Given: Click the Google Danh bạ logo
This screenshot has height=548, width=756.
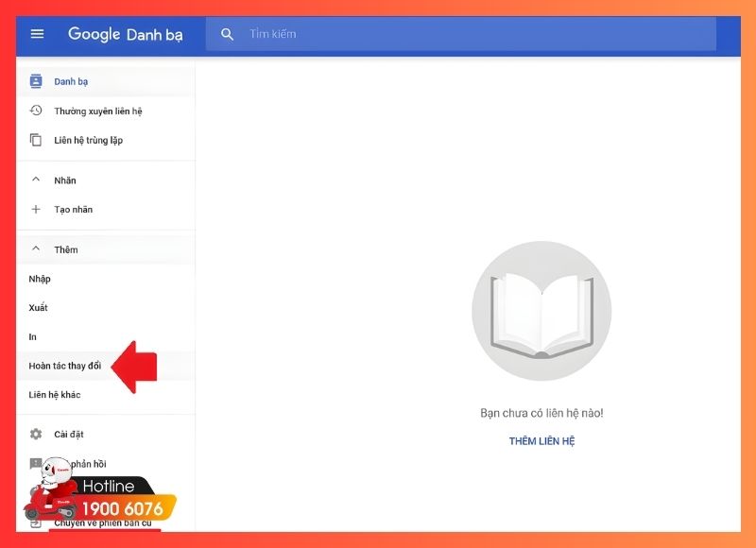Looking at the screenshot, I should point(125,35).
